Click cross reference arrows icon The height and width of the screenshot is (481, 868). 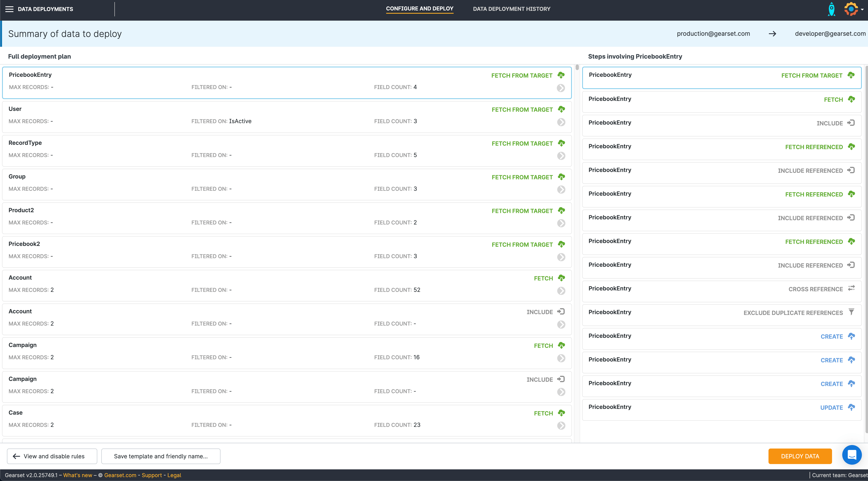(851, 288)
